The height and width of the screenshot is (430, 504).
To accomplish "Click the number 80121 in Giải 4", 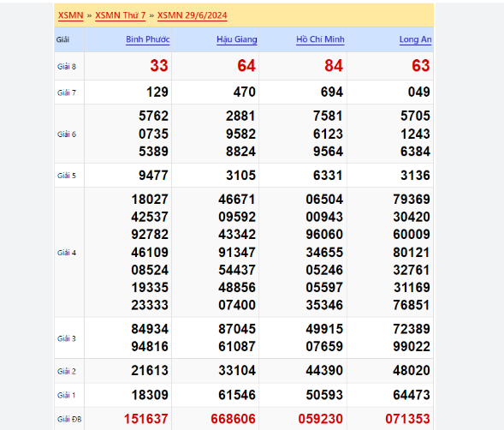I will pyautogui.click(x=412, y=252).
